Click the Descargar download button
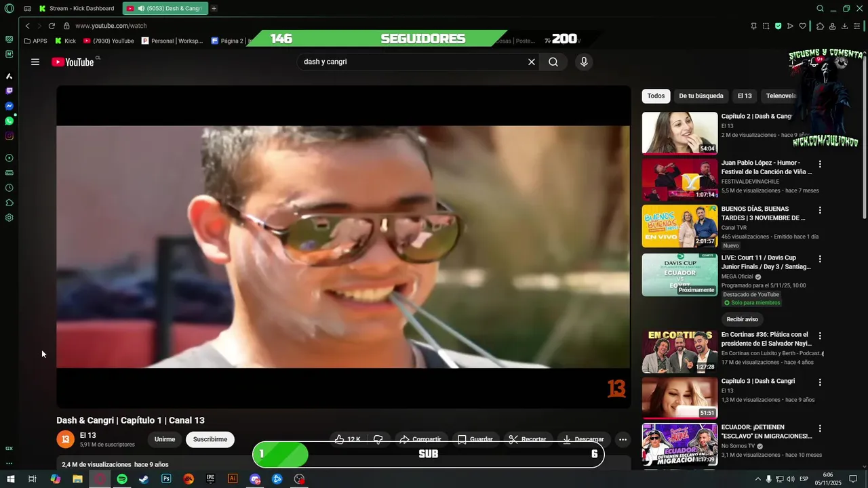The width and height of the screenshot is (868, 488). [x=583, y=439]
